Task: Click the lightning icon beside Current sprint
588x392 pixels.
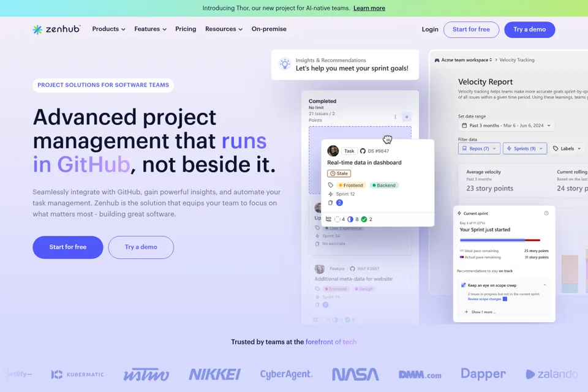Action: pos(459,213)
